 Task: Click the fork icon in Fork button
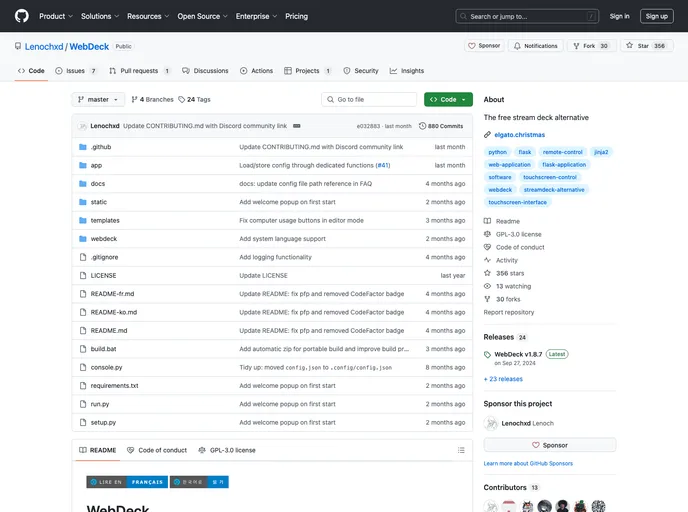(x=576, y=46)
